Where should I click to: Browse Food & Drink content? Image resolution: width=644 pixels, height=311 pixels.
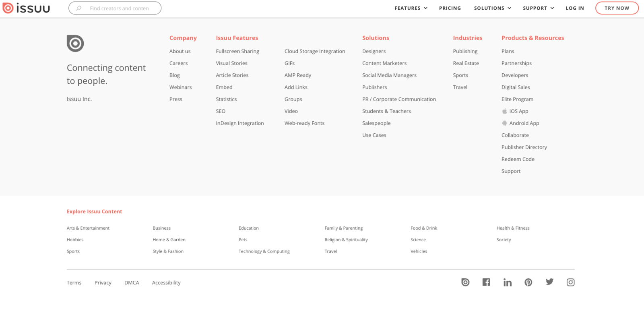[424, 228]
